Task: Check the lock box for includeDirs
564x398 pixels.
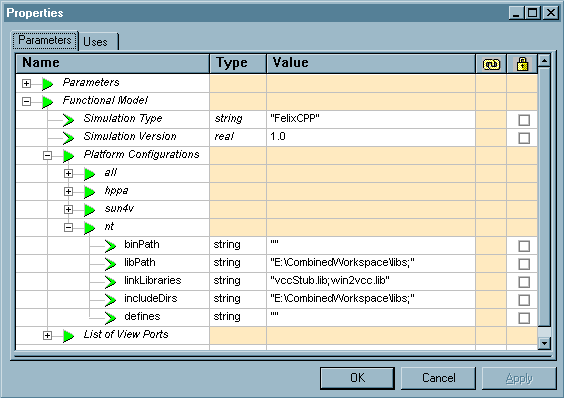Action: 524,300
